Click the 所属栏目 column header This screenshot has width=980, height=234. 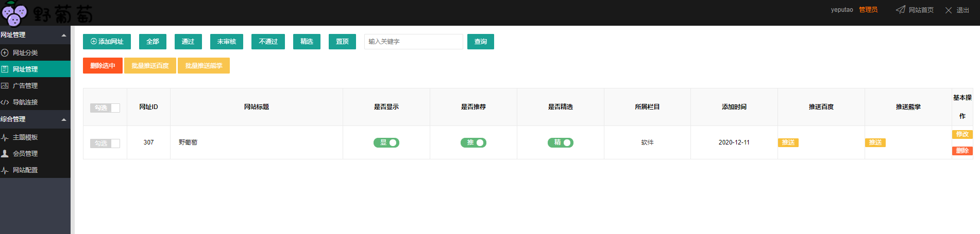click(647, 107)
